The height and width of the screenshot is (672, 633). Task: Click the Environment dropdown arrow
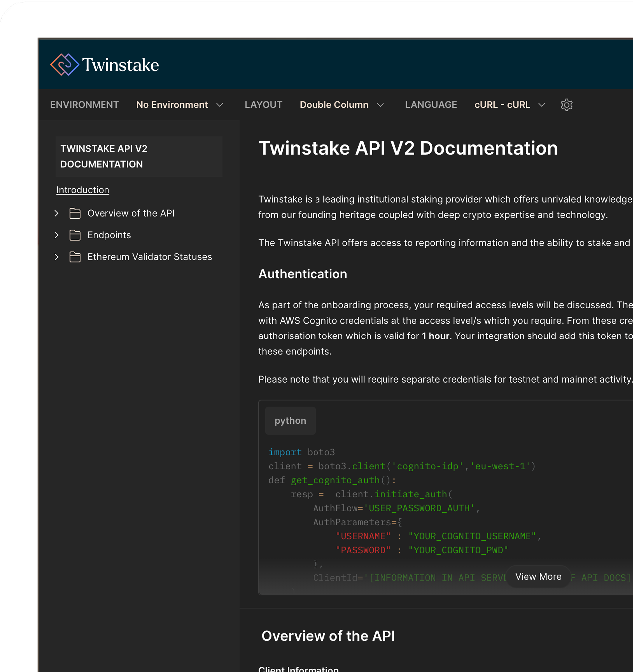click(x=220, y=105)
